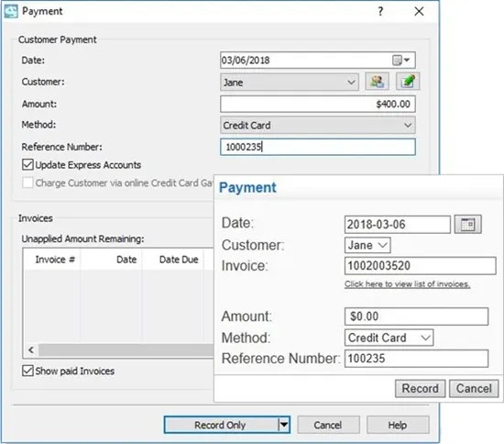Viewport: 504px width, 444px height.
Task: Click the Reference Number field containing 1000235
Action: point(318,147)
